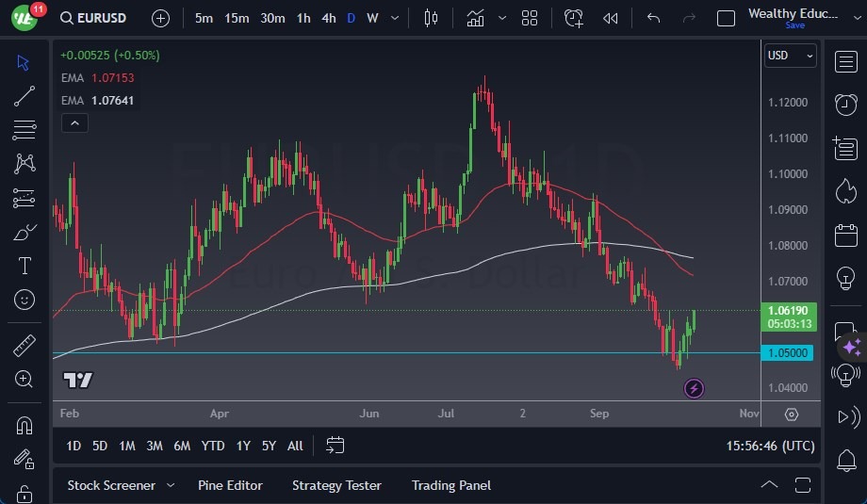Click the zoom in magnifier tool
The image size is (867, 504).
25,379
